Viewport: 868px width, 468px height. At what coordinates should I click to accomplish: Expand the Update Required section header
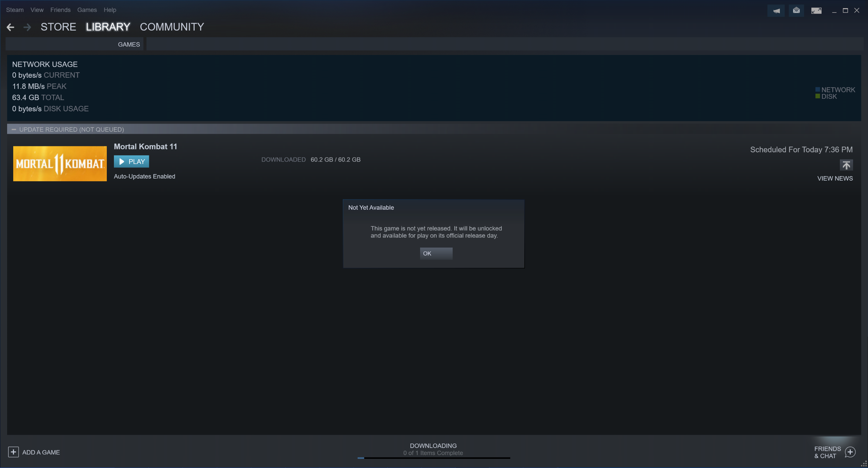coord(13,129)
